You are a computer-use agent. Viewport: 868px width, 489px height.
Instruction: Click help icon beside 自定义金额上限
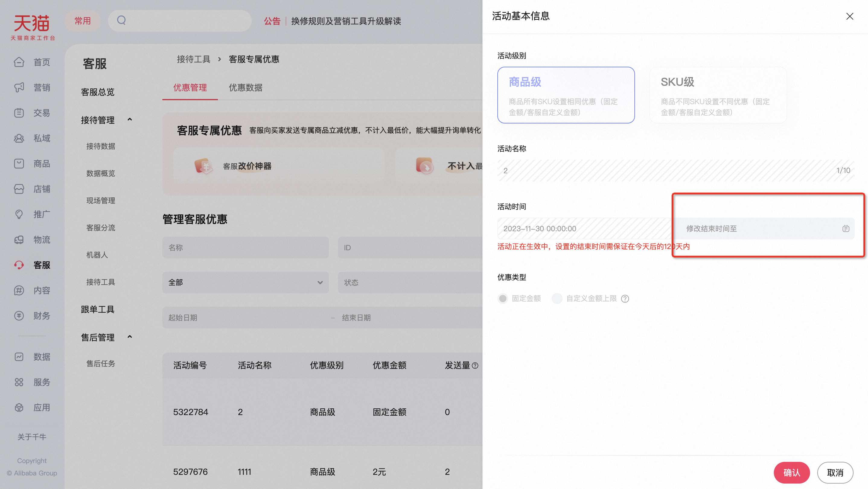click(625, 299)
